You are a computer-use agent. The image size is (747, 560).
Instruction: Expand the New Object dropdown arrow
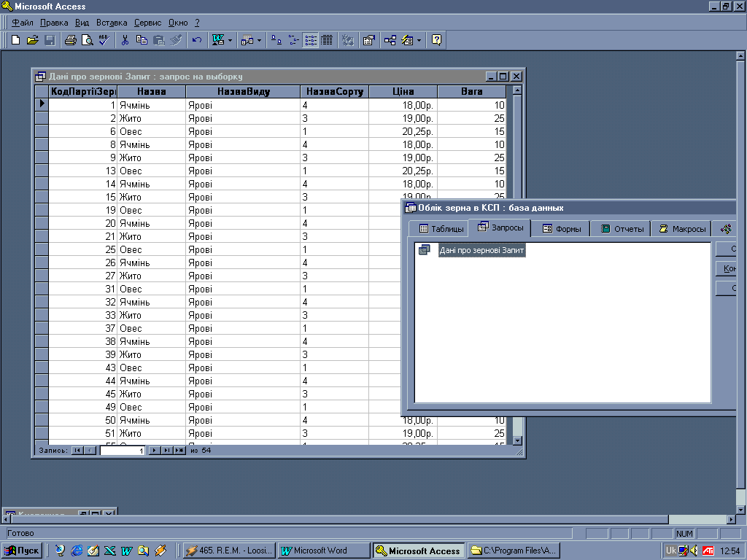click(419, 41)
